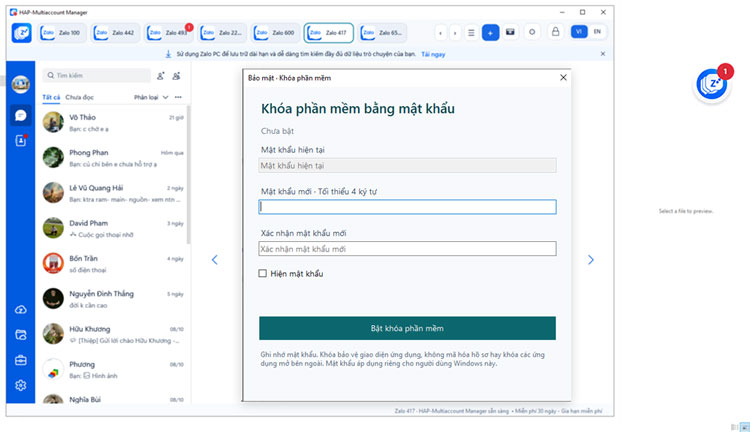Open chat with Bốn Trần
The height and width of the screenshot is (432, 750).
point(113,264)
